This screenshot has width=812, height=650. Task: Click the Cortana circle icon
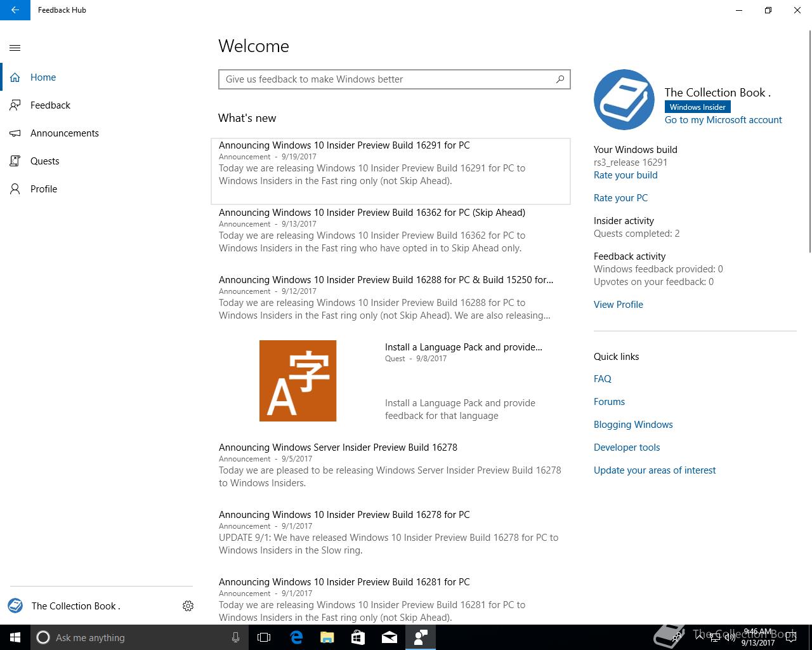click(43, 637)
